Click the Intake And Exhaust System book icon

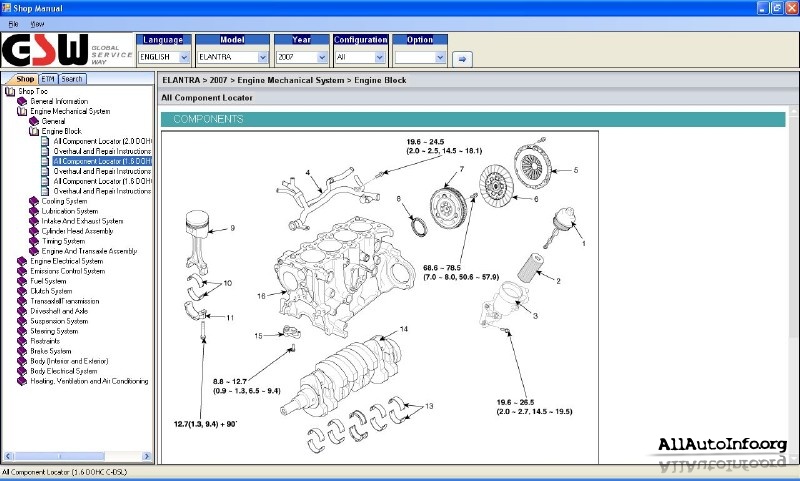tap(34, 221)
